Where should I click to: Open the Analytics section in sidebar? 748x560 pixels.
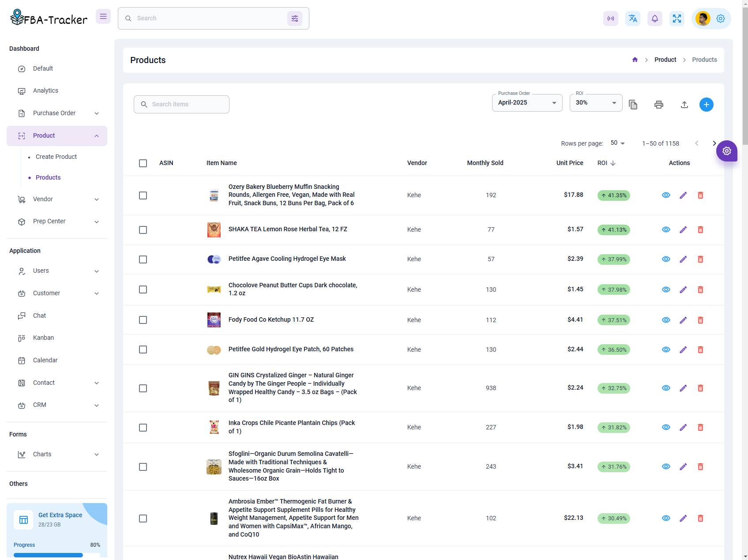[45, 90]
